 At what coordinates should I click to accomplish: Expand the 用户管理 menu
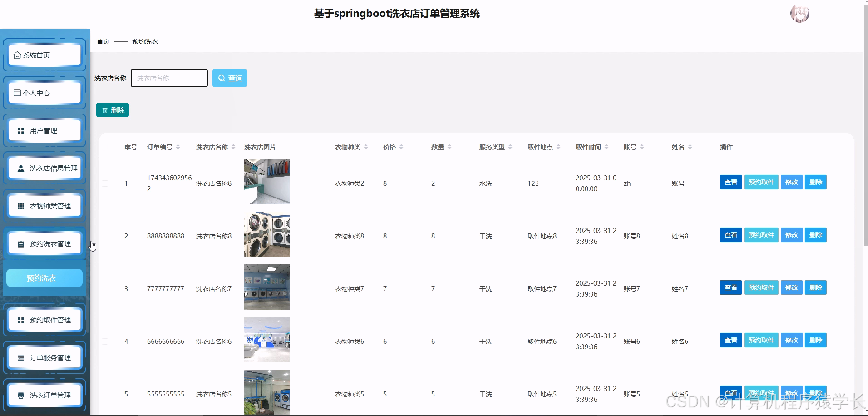coord(44,130)
